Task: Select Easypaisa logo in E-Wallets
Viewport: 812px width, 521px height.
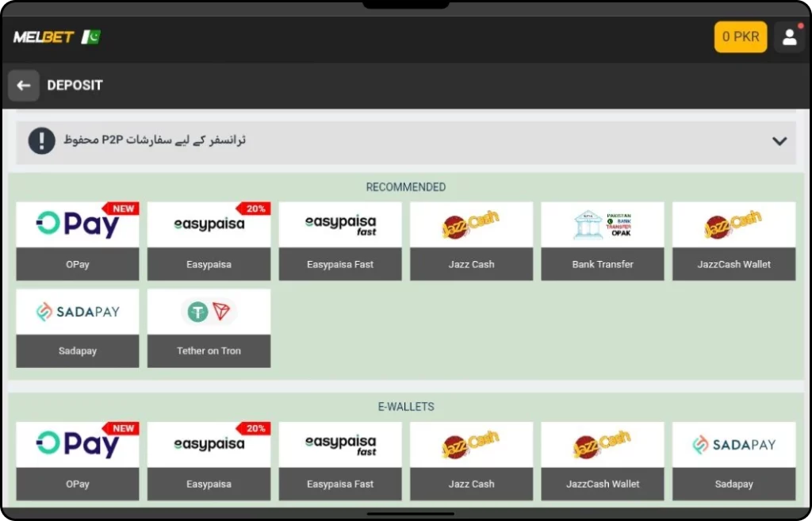Action: point(209,444)
